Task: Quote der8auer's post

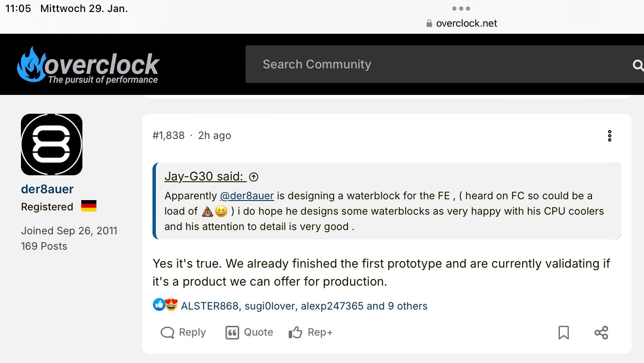Action: (249, 333)
